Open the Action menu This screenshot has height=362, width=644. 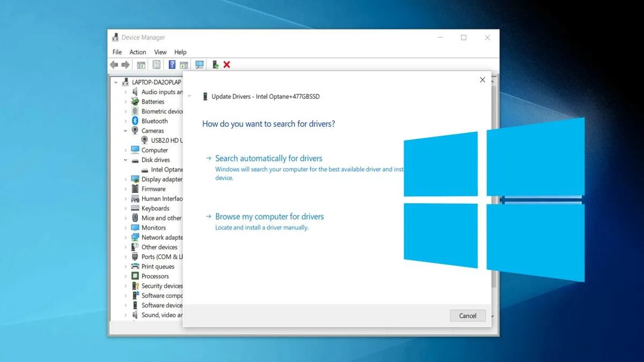coord(138,52)
